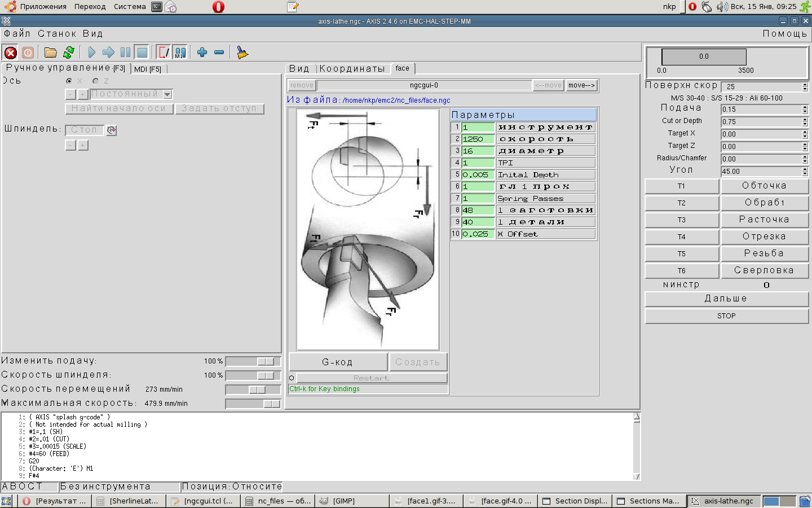Adjust the Изменить подачу feed override slider

[x=265, y=361]
